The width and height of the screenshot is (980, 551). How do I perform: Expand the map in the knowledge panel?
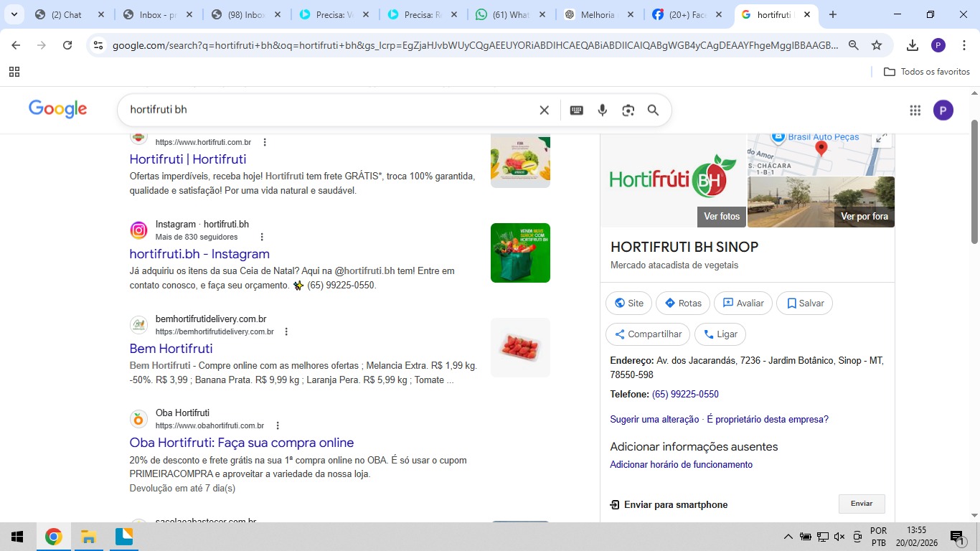tap(882, 138)
